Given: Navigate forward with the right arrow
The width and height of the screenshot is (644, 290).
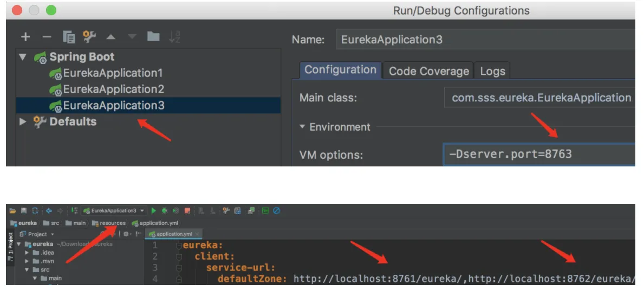Looking at the screenshot, I should [60, 211].
